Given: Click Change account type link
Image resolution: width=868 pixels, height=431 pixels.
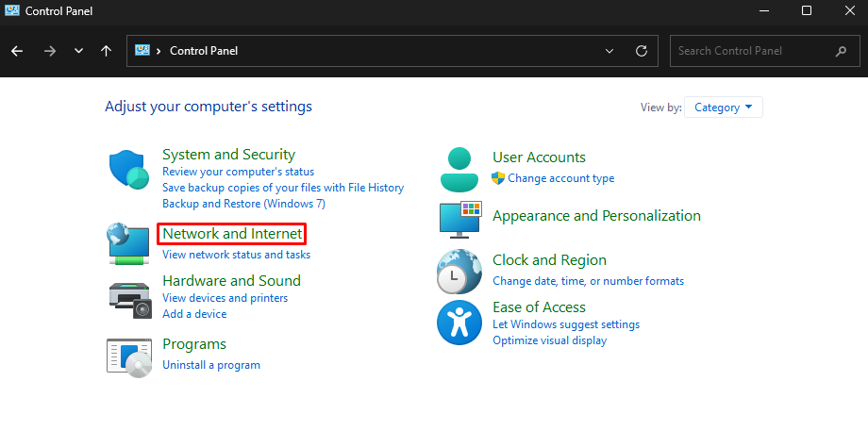Looking at the screenshot, I should tap(560, 178).
